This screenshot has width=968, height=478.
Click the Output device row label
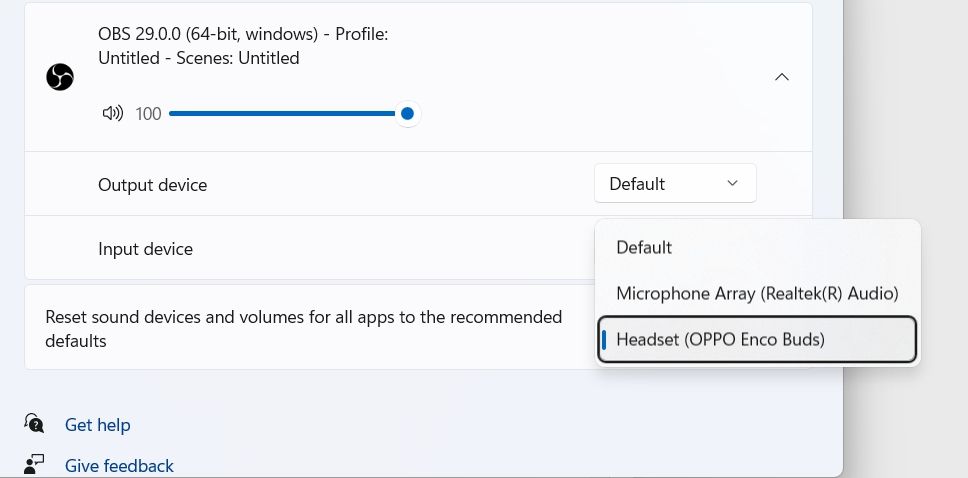[x=152, y=185]
